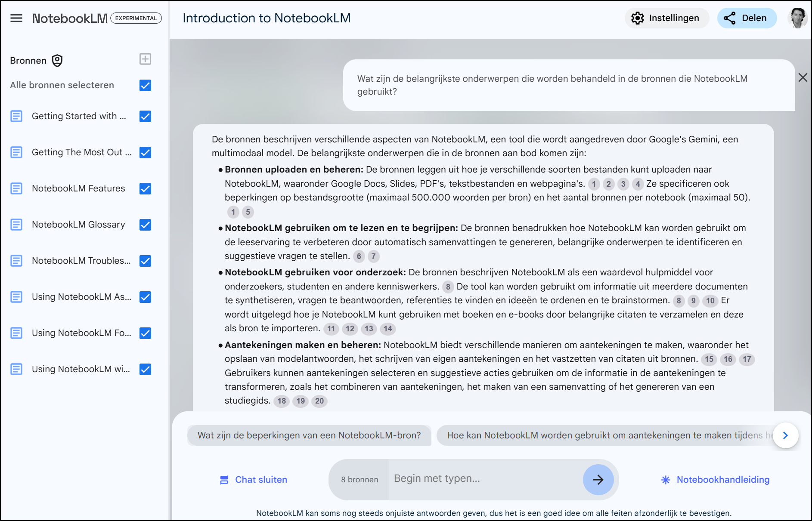Open citation 7 reference

(x=373, y=256)
